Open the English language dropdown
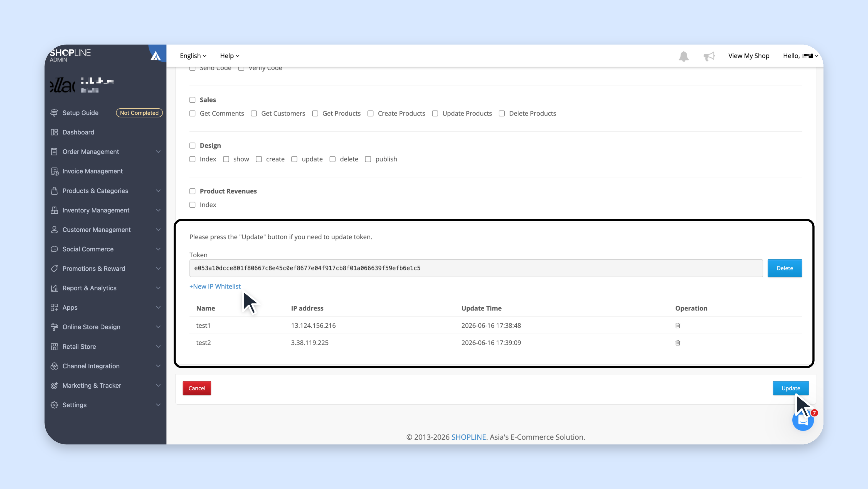The image size is (868, 489). [x=193, y=56]
